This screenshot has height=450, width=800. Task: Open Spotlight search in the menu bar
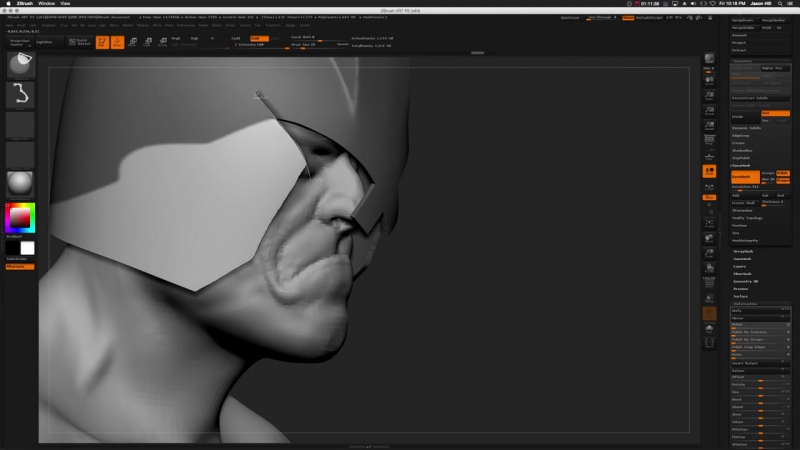780,3
